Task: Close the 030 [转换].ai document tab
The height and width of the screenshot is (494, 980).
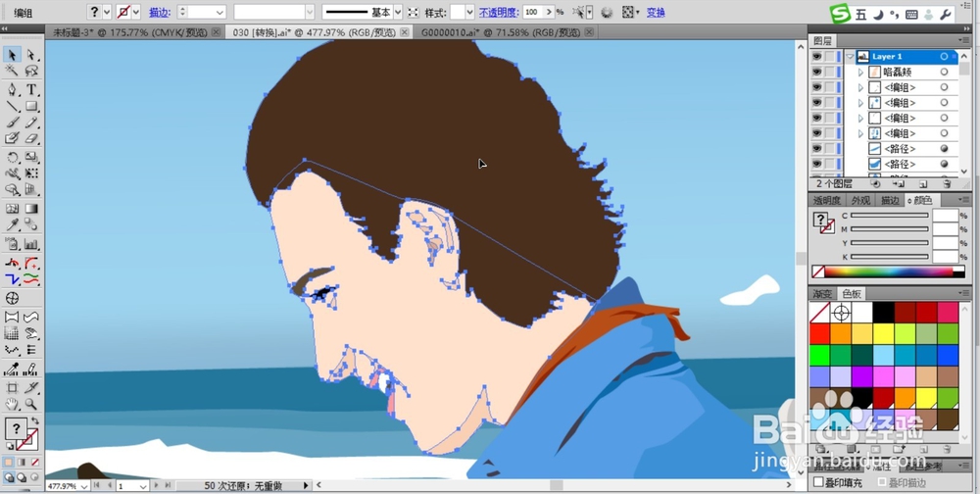Action: click(405, 32)
